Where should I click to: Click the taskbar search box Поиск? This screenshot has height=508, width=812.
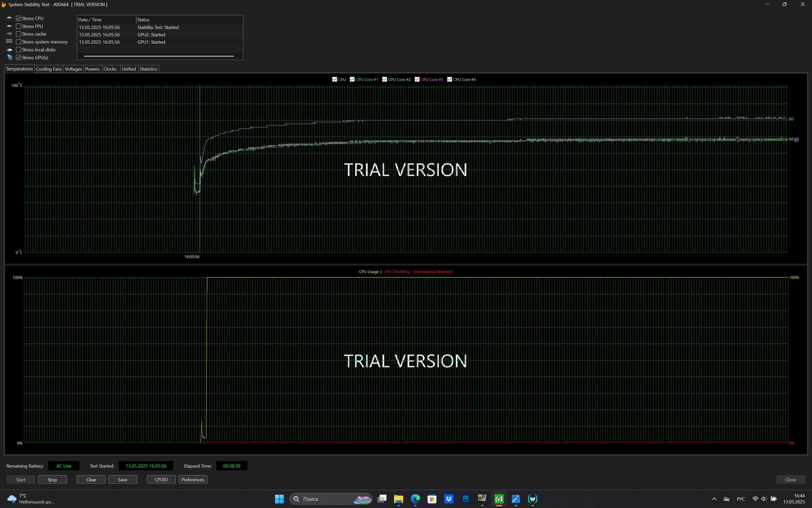[330, 499]
